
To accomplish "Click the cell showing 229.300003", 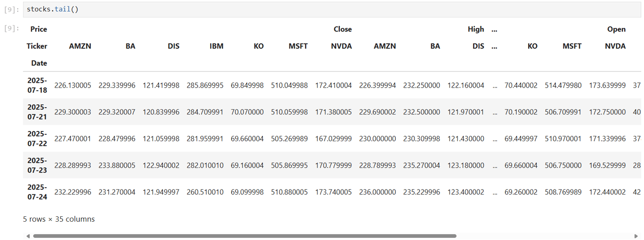I will click(x=72, y=112).
